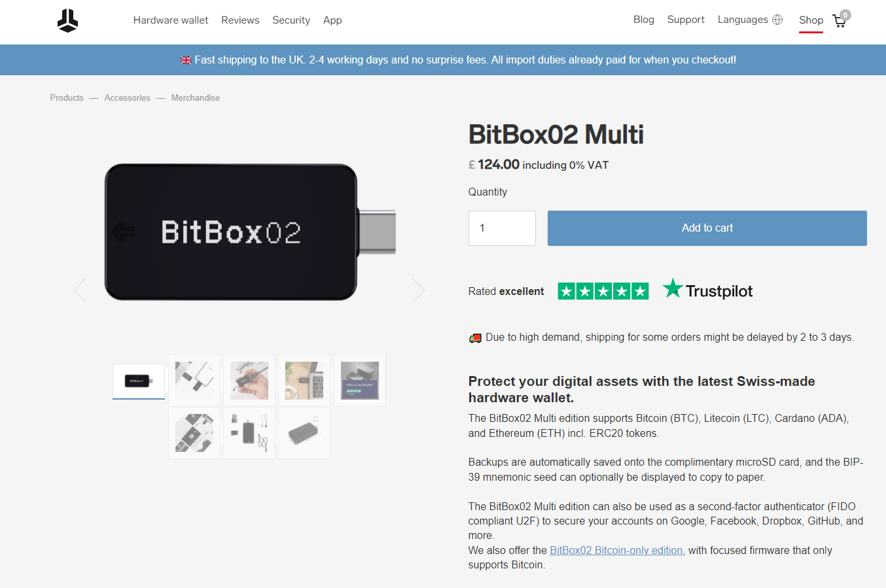The height and width of the screenshot is (588, 886).
Task: Open the shopping cart icon
Action: point(840,21)
